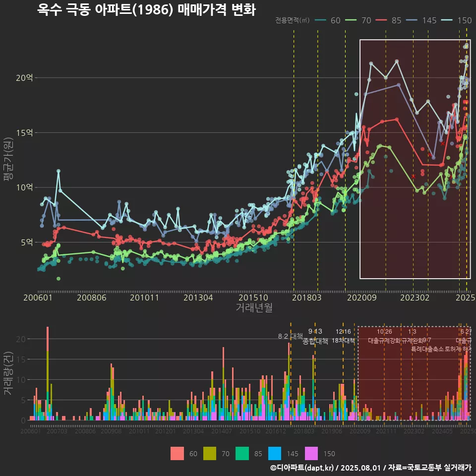
Task: Click the 12·16 18차대책 policy annotation
Action: (343, 336)
